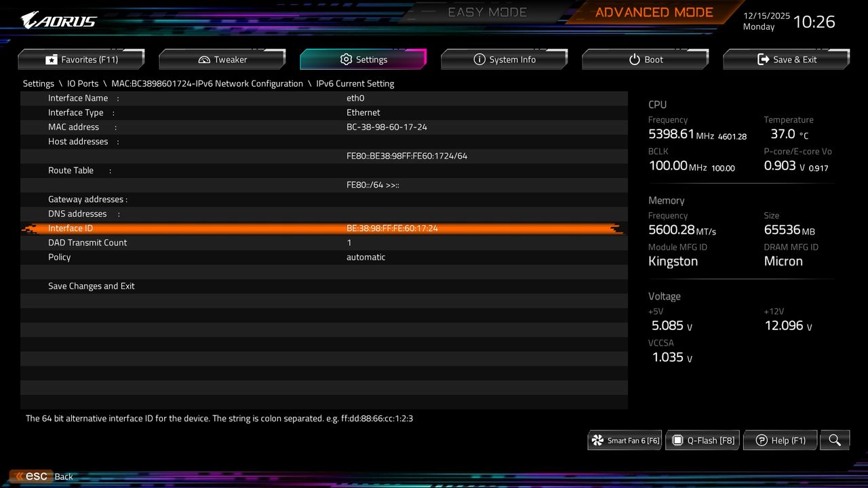This screenshot has height=488, width=868.
Task: Open the Policy automatic option
Action: pyautogui.click(x=366, y=257)
